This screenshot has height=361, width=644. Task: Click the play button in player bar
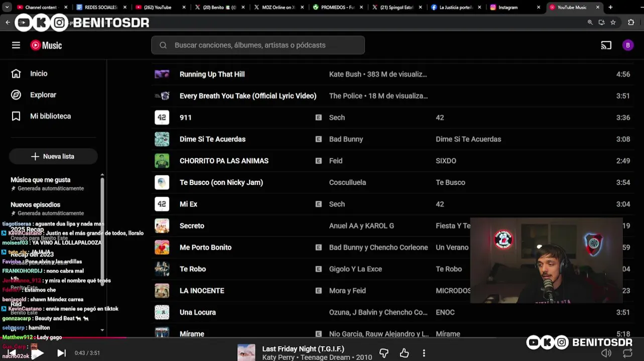click(x=37, y=353)
